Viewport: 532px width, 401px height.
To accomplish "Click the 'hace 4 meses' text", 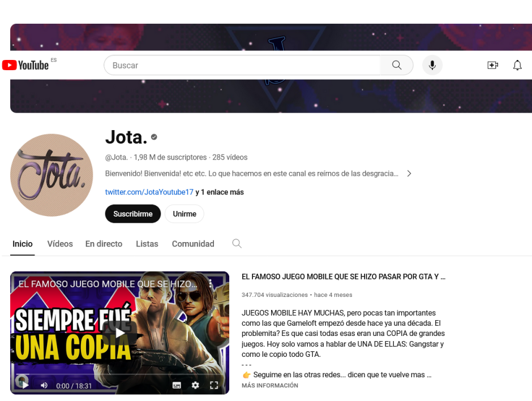I will [x=333, y=295].
